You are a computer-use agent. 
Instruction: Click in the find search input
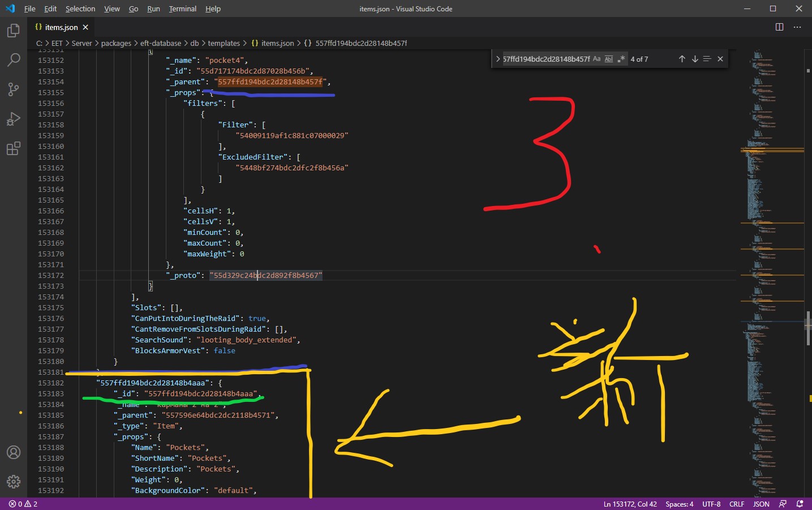click(x=546, y=59)
